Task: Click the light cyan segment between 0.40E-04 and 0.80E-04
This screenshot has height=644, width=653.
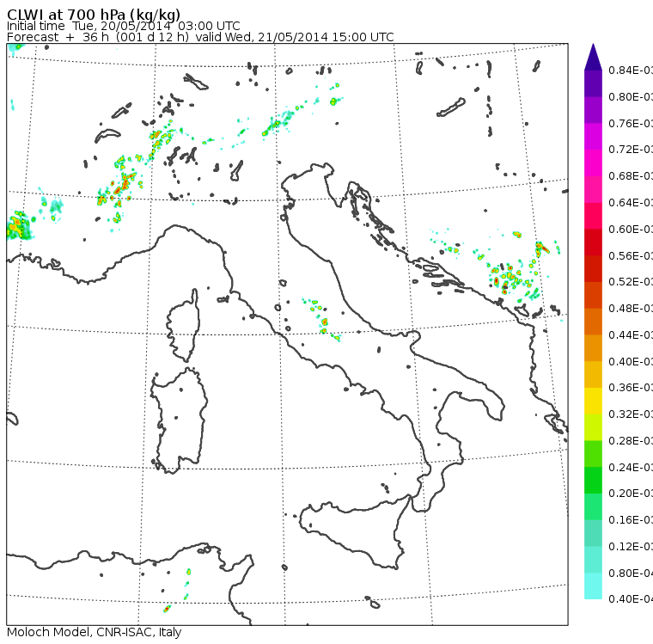Action: pos(593,586)
